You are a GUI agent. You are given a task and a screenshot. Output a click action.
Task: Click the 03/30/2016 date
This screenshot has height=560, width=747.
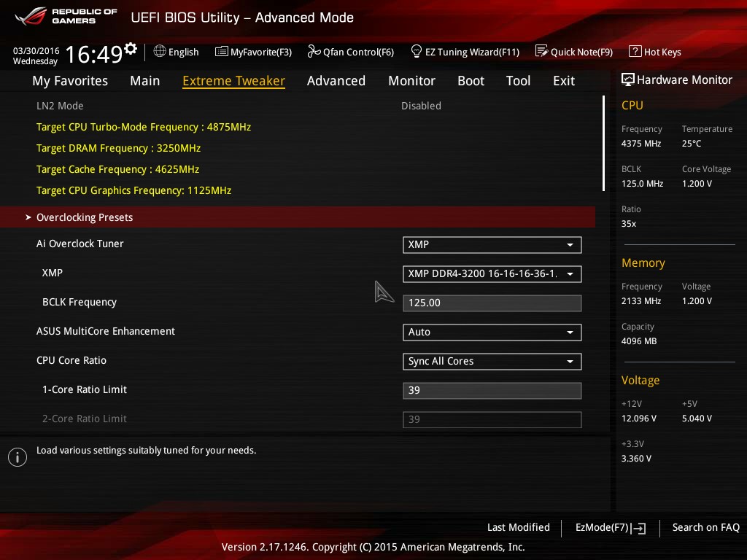click(x=36, y=51)
